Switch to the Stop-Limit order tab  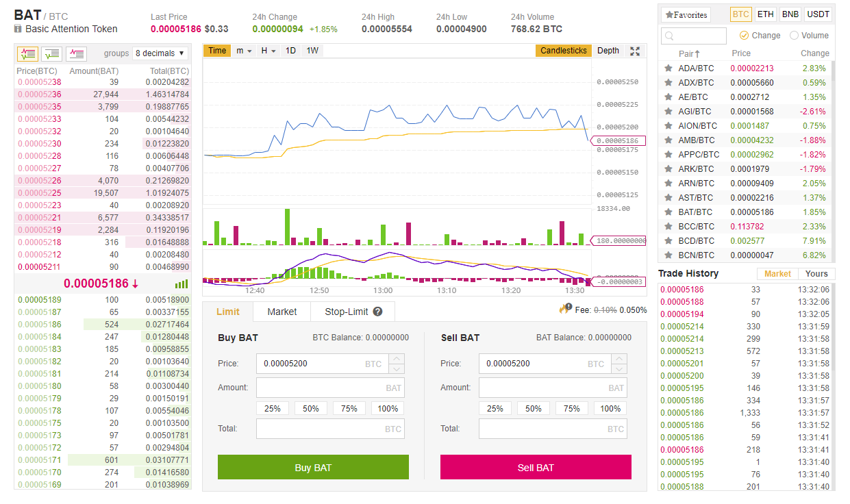353,312
